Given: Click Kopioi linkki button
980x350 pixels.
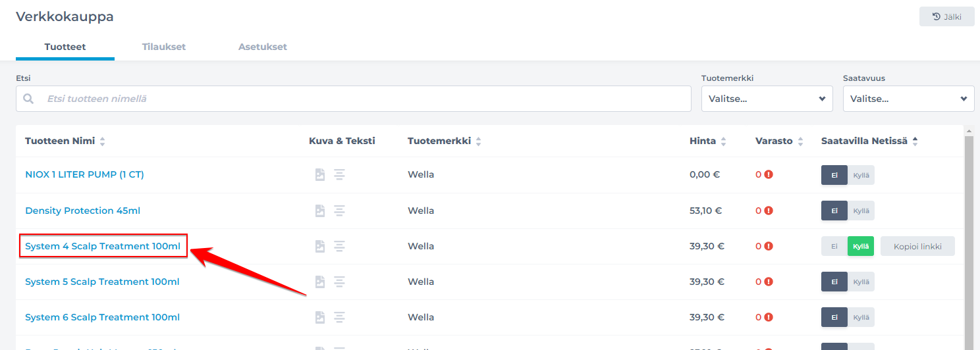Looking at the screenshot, I should click(917, 246).
